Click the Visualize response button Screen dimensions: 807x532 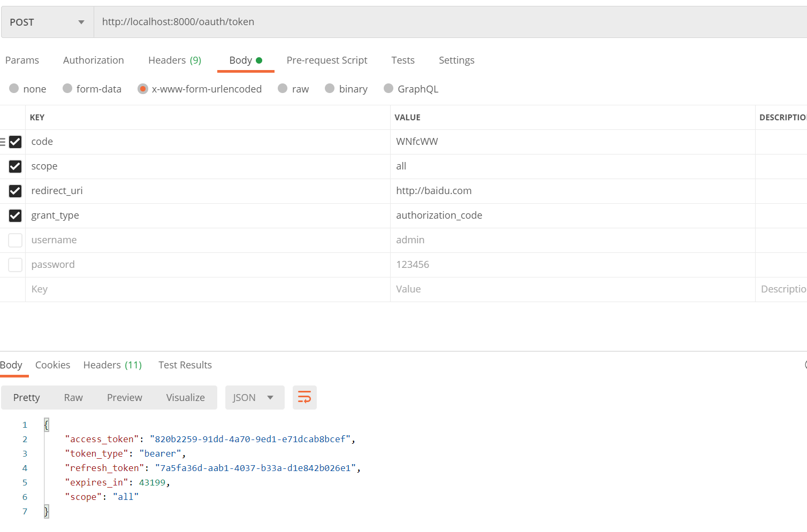point(185,397)
